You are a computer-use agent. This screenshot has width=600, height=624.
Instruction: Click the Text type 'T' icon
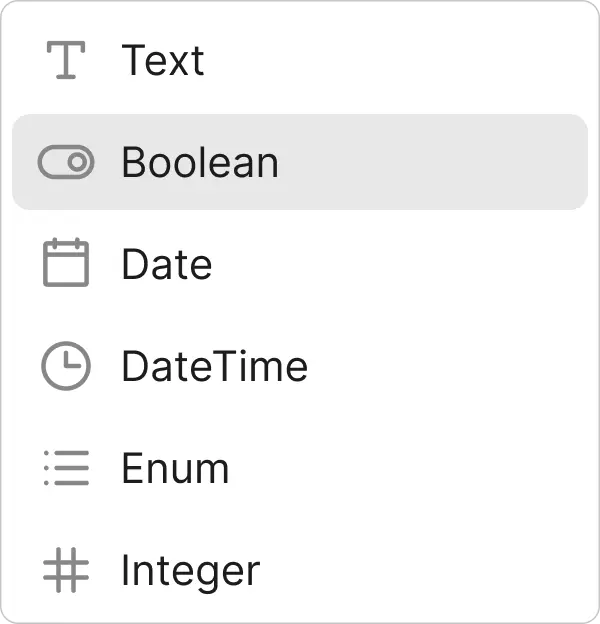point(66,60)
